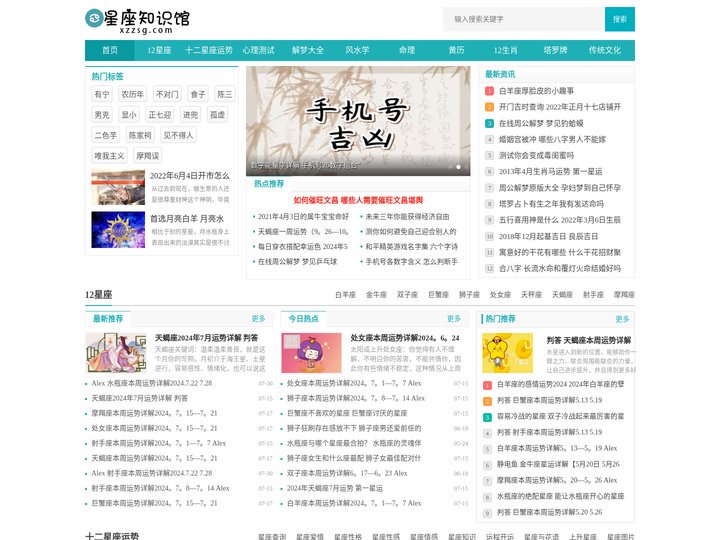
Task: Switch to the 今日热点 tab
Action: pyautogui.click(x=304, y=319)
